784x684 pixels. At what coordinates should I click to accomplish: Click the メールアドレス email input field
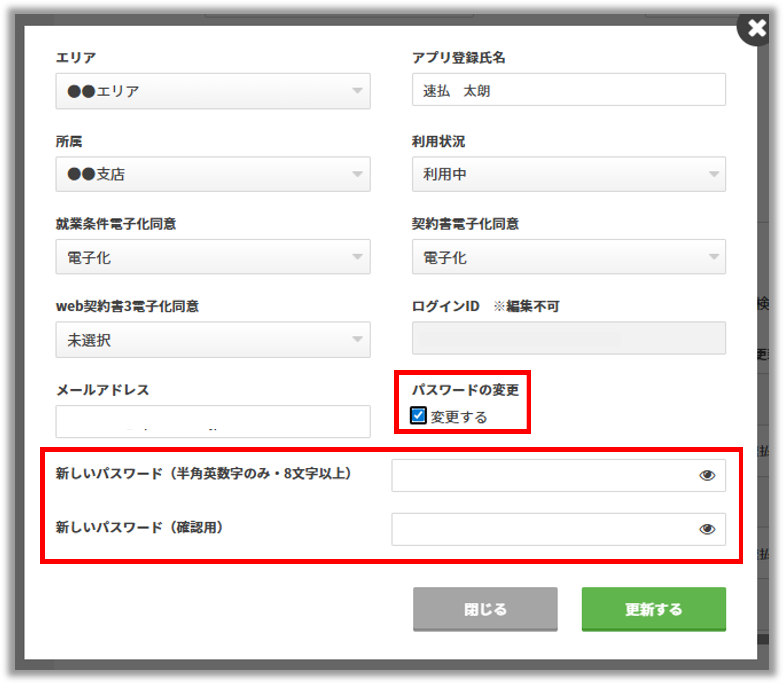point(213,421)
